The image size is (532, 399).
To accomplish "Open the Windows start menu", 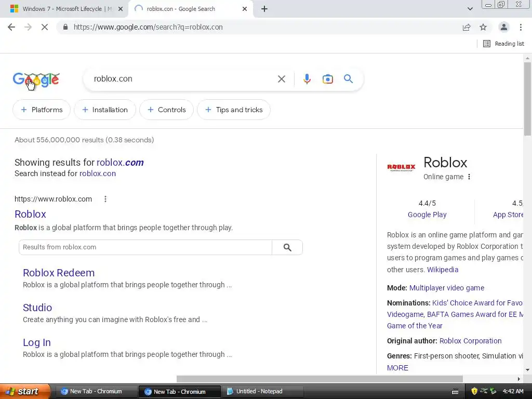I will click(x=24, y=391).
